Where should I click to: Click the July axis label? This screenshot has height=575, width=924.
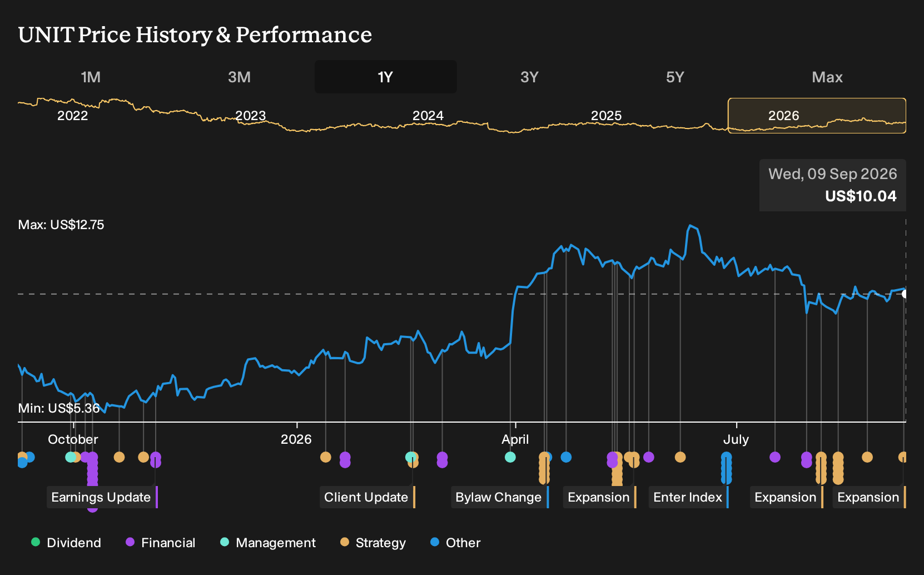coord(736,439)
